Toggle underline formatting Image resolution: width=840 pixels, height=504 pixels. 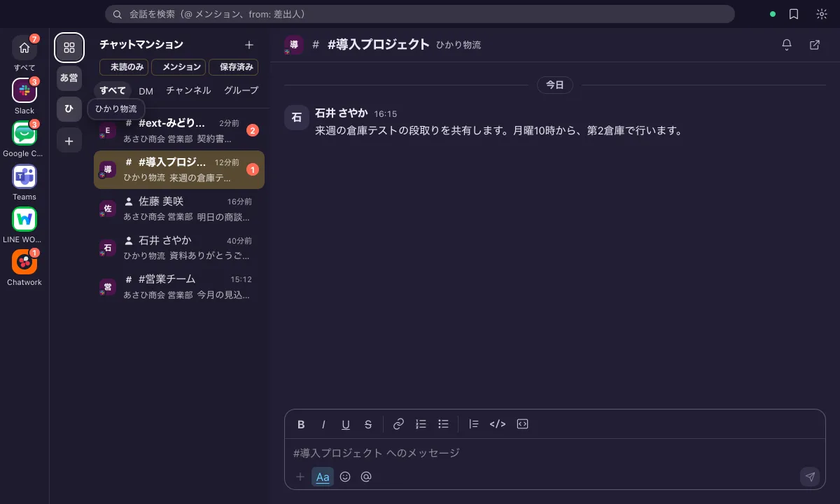(x=346, y=424)
